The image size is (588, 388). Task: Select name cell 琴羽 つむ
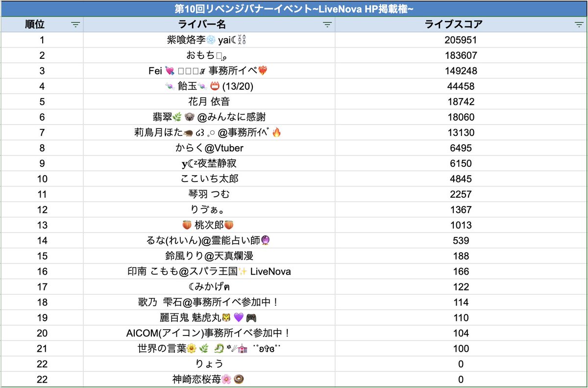(209, 195)
